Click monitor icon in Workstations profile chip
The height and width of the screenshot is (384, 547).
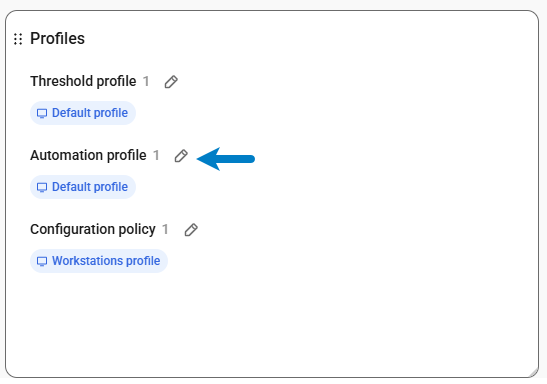pos(42,261)
